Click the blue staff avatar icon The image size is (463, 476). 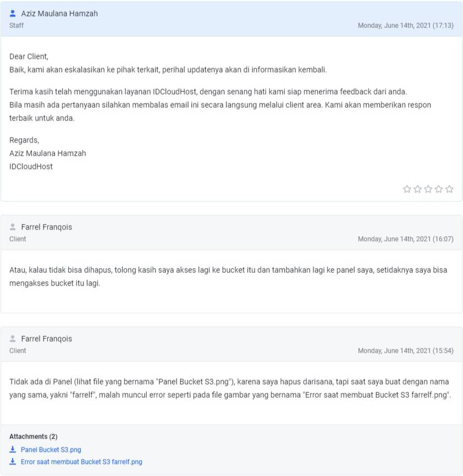pos(13,13)
